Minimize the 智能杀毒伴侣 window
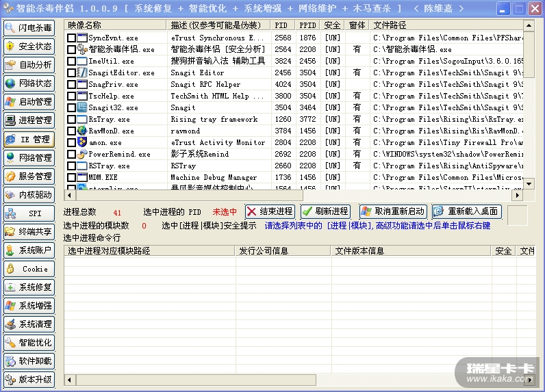Viewport: 545px width, 392px height. pyautogui.click(x=503, y=9)
